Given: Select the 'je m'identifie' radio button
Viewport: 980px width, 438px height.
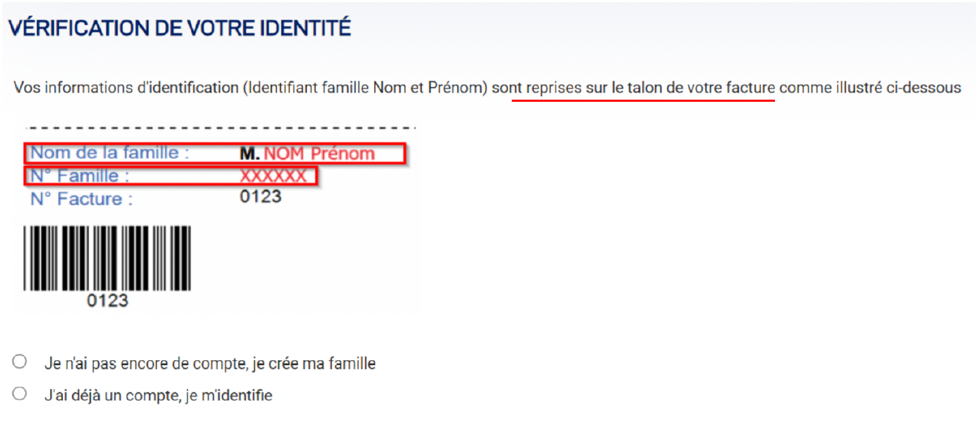Looking at the screenshot, I should click(x=20, y=394).
